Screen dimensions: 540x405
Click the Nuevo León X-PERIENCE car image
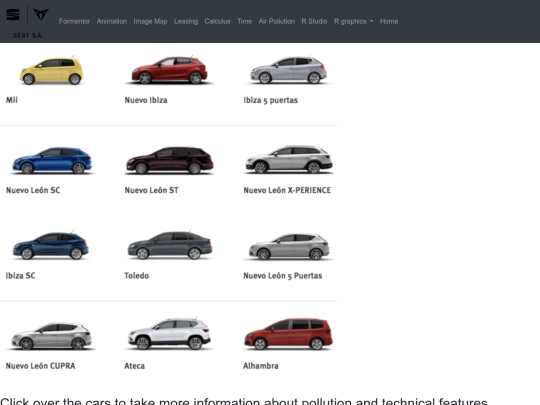click(x=289, y=159)
